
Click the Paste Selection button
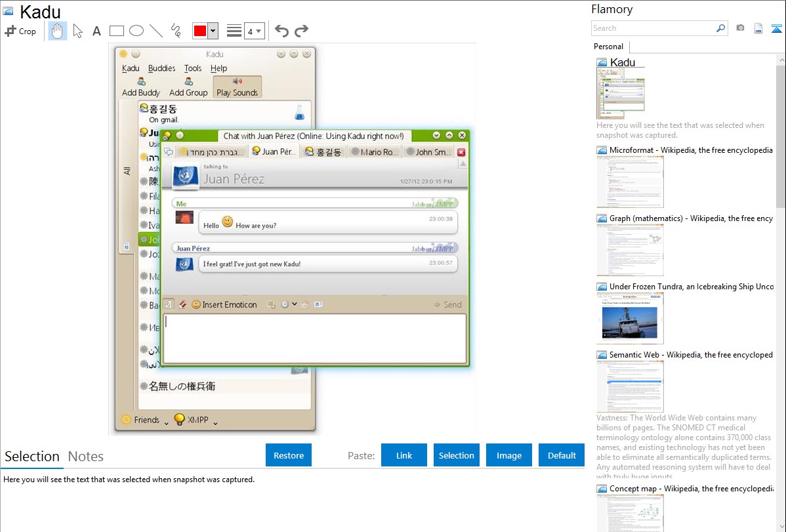[456, 455]
